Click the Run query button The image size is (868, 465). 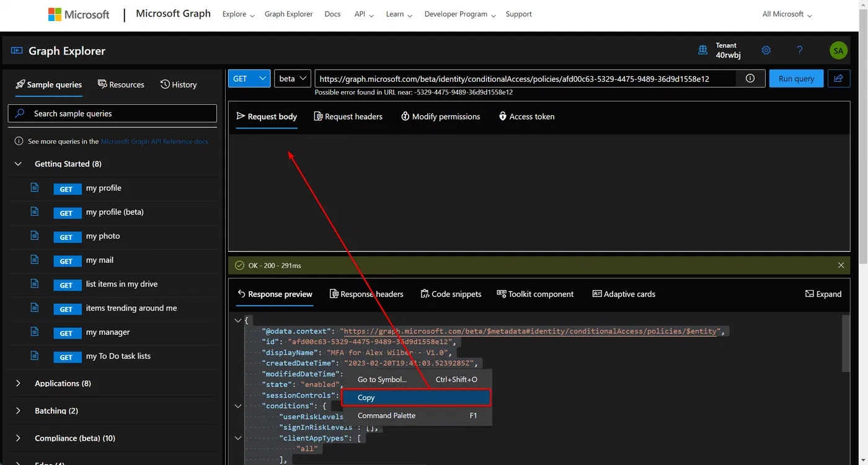point(796,79)
